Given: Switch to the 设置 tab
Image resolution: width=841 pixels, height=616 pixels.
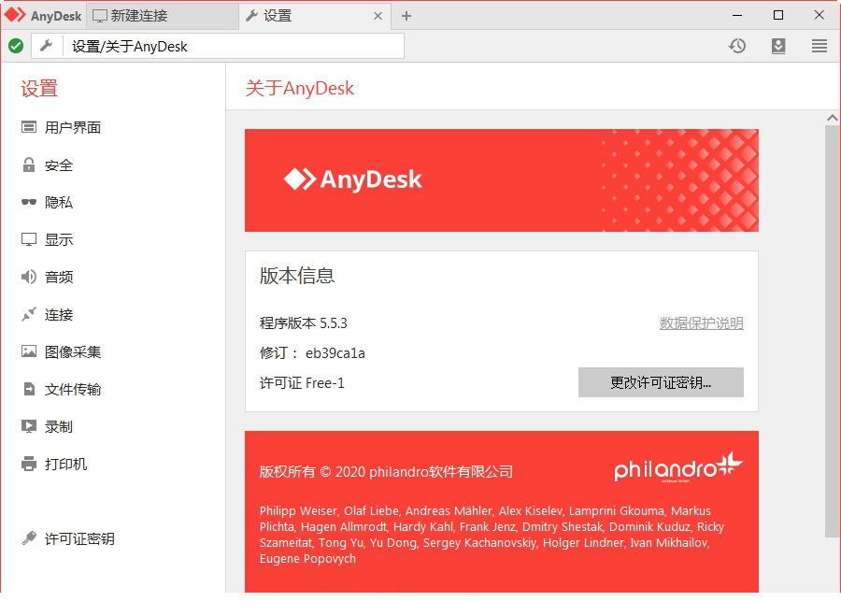Looking at the screenshot, I should pyautogui.click(x=314, y=16).
